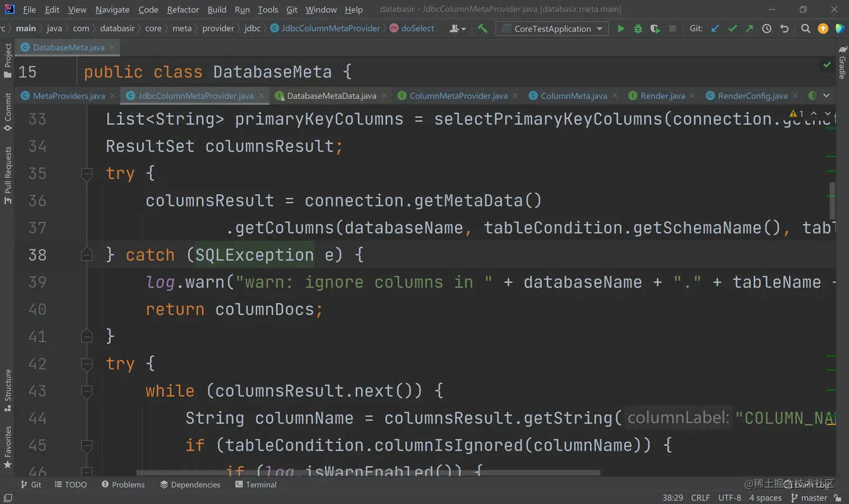Click the editor's vertical scrollbar thumb
This screenshot has width=849, height=504.
point(832,200)
